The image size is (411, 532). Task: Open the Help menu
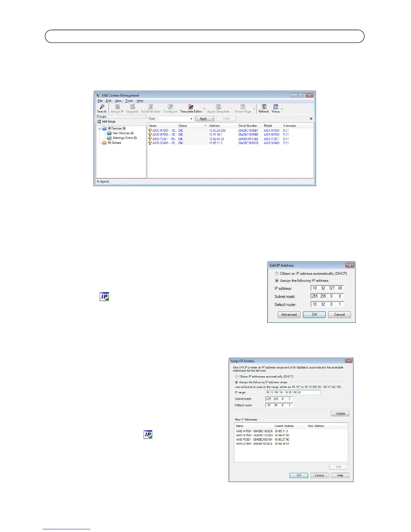tap(140, 101)
